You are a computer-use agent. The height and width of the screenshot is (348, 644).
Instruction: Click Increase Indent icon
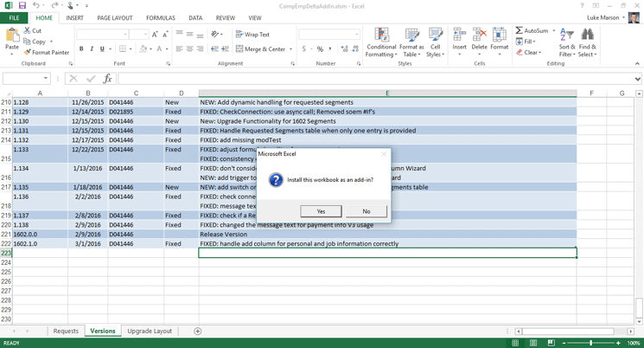[x=225, y=48]
